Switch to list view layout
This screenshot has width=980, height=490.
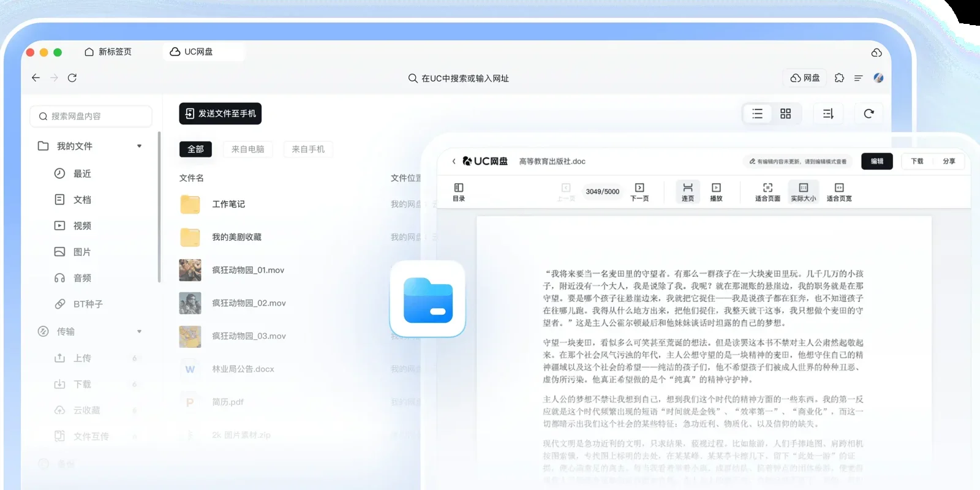coord(758,113)
